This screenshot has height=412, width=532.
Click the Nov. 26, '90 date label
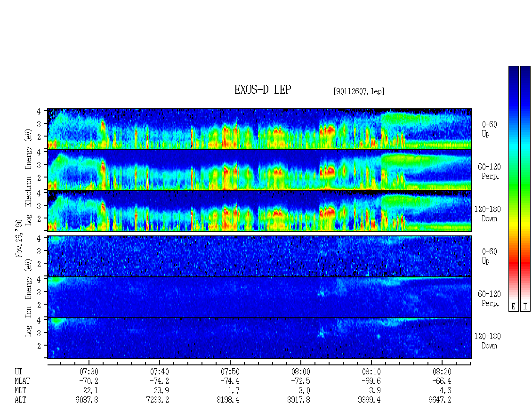pyautogui.click(x=19, y=238)
